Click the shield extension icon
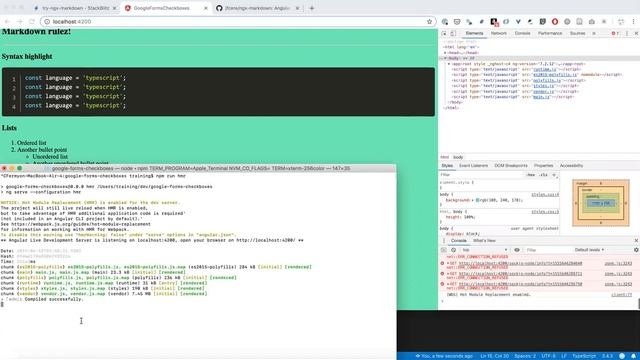The image size is (640, 360). pyautogui.click(x=542, y=22)
